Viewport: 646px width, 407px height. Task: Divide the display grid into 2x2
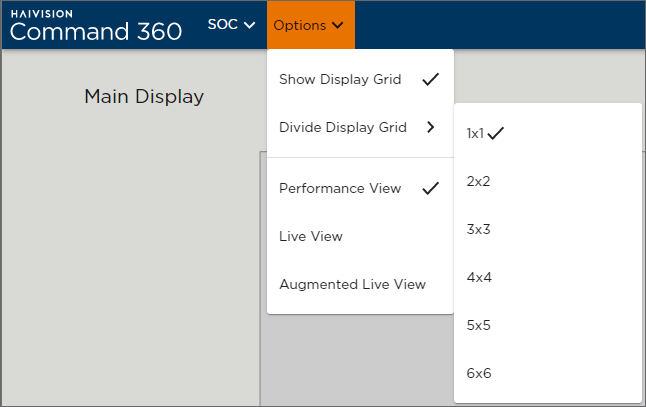[x=478, y=181]
